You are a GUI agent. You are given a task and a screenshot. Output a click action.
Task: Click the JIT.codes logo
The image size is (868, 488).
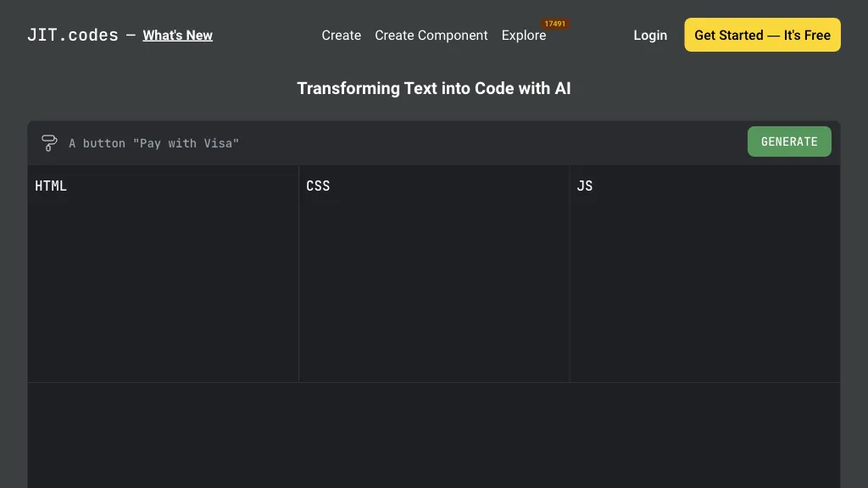point(72,35)
